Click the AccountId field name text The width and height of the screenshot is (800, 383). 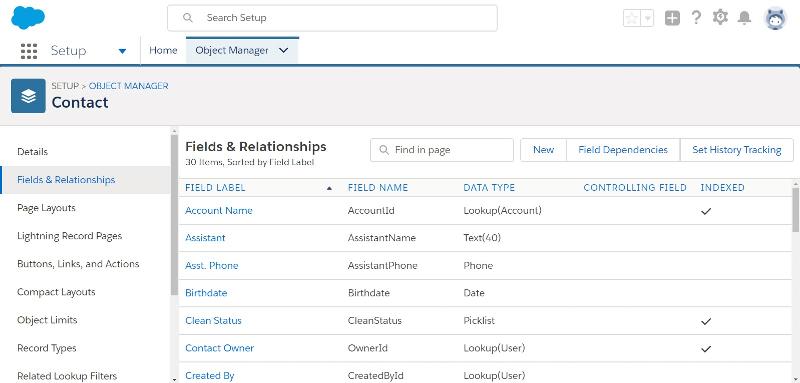coord(371,210)
